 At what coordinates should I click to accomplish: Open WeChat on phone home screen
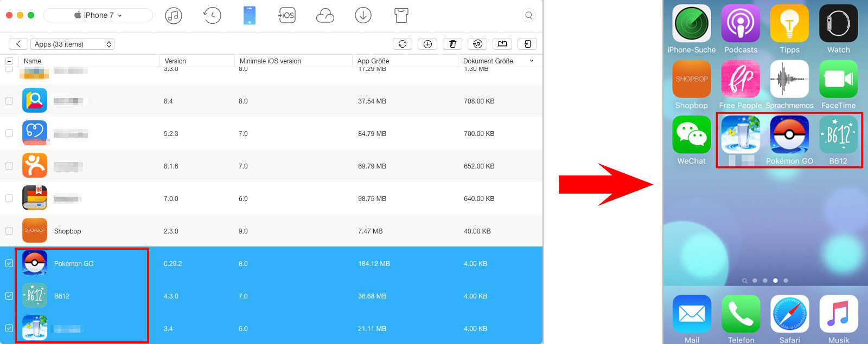click(x=692, y=135)
